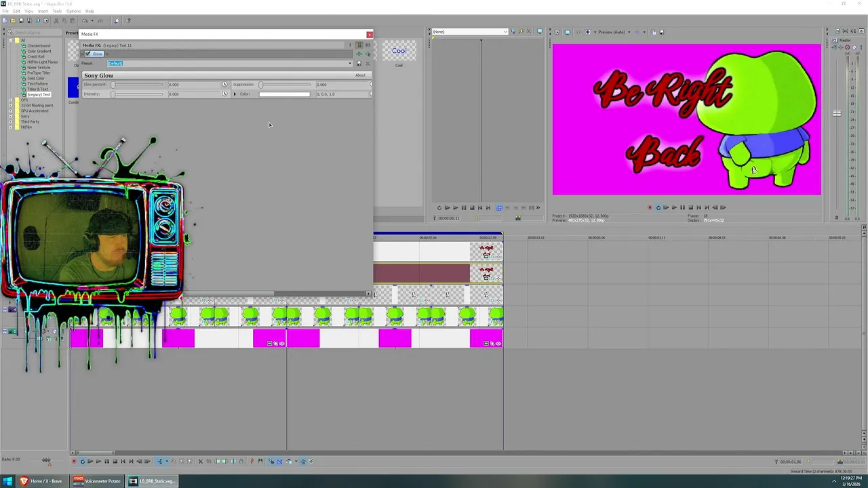Screen dimensions: 868x488
Task: Click Play under the video preview
Action: [x=674, y=207]
